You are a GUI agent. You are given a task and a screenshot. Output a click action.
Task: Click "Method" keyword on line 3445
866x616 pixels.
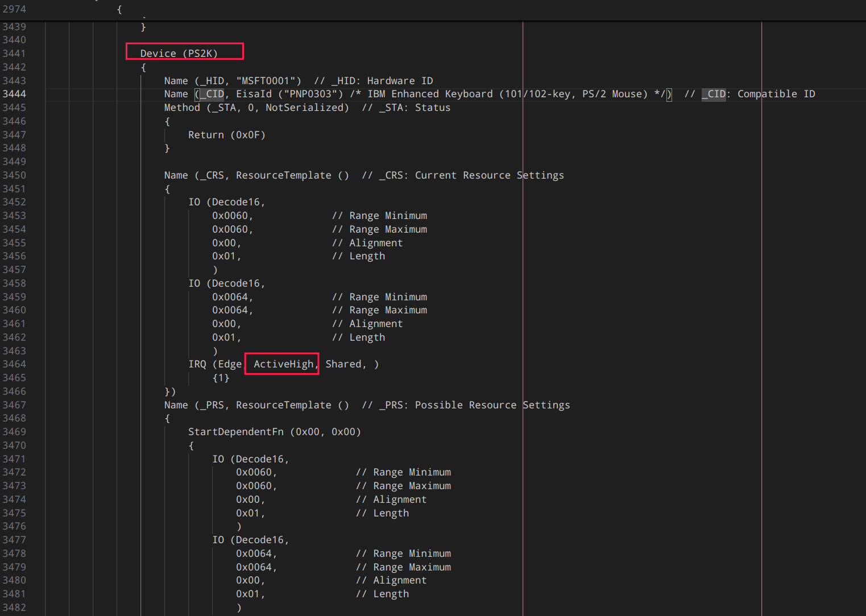click(182, 108)
